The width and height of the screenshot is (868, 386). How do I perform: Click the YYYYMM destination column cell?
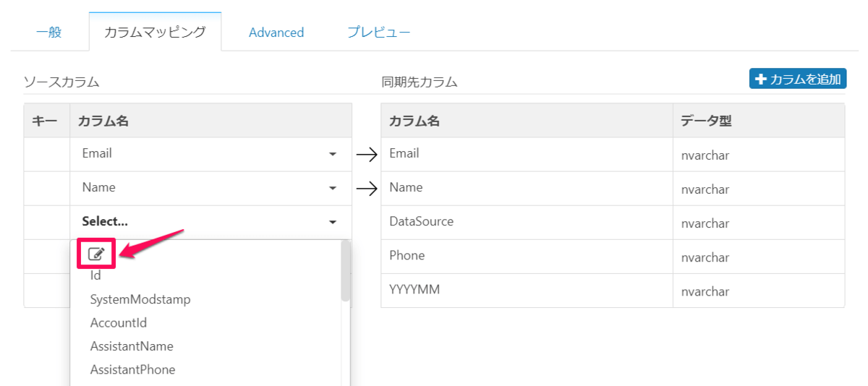click(414, 290)
